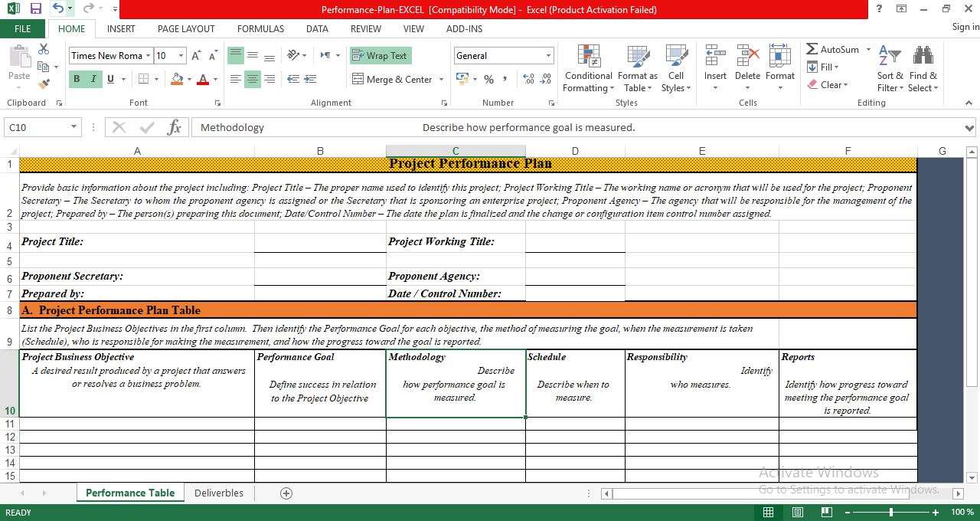Open Conditional Formatting options
The image size is (980, 521).
[x=588, y=68]
